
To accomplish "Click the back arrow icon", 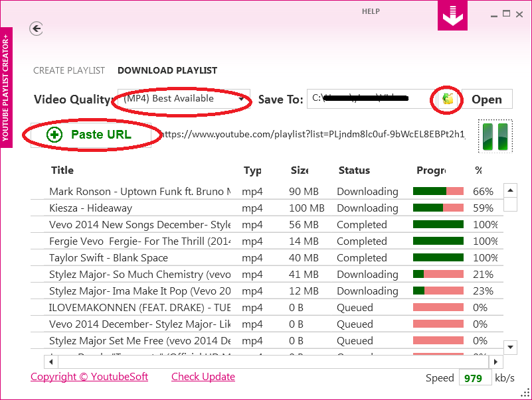I will coord(37,29).
